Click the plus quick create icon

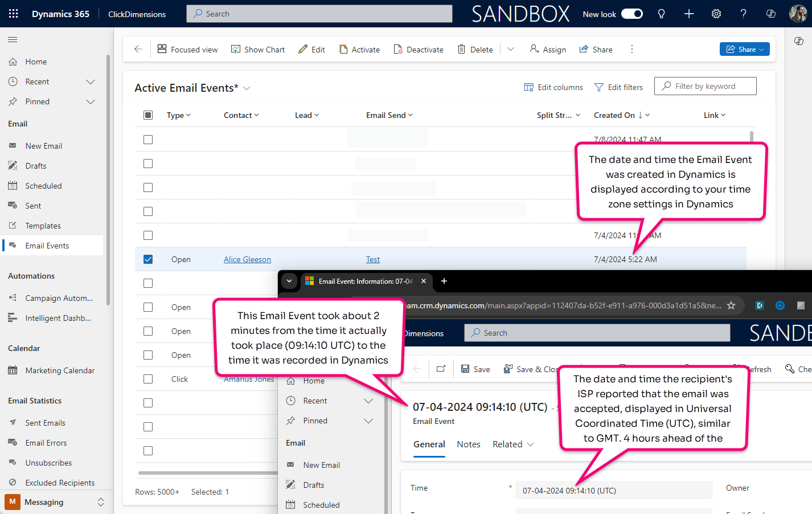[x=688, y=14]
